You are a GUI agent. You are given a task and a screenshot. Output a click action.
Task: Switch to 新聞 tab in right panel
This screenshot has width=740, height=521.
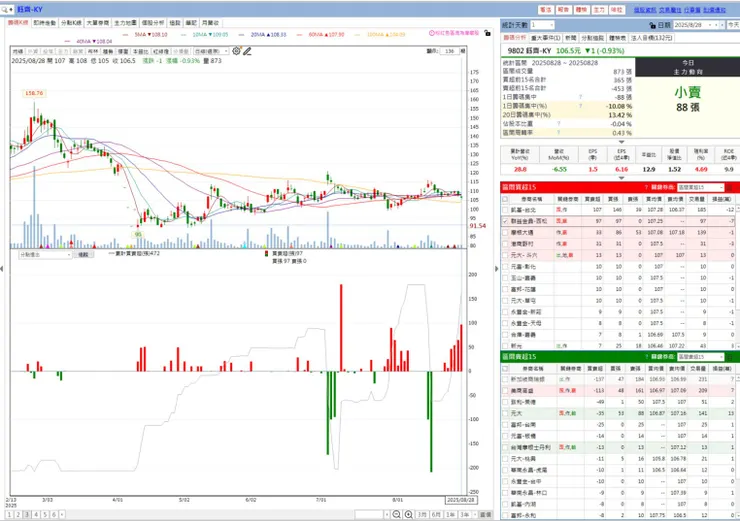click(571, 38)
